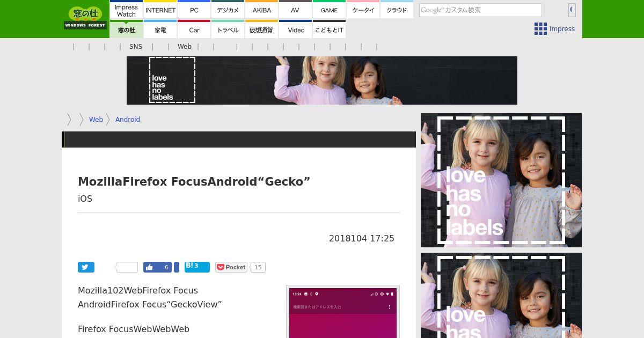Open the こどもとIT tab
This screenshot has height=338, width=644.
(x=329, y=30)
